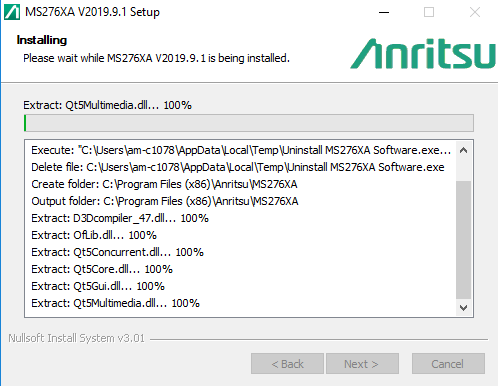The height and width of the screenshot is (386, 498).
Task: Click the Next > button
Action: [x=362, y=364]
